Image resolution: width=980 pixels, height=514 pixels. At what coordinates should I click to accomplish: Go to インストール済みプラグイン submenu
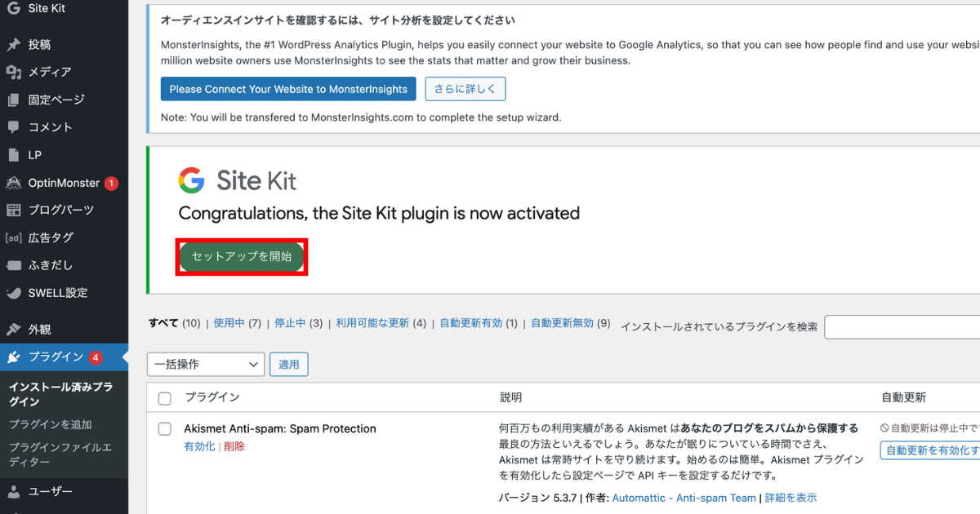click(x=61, y=394)
